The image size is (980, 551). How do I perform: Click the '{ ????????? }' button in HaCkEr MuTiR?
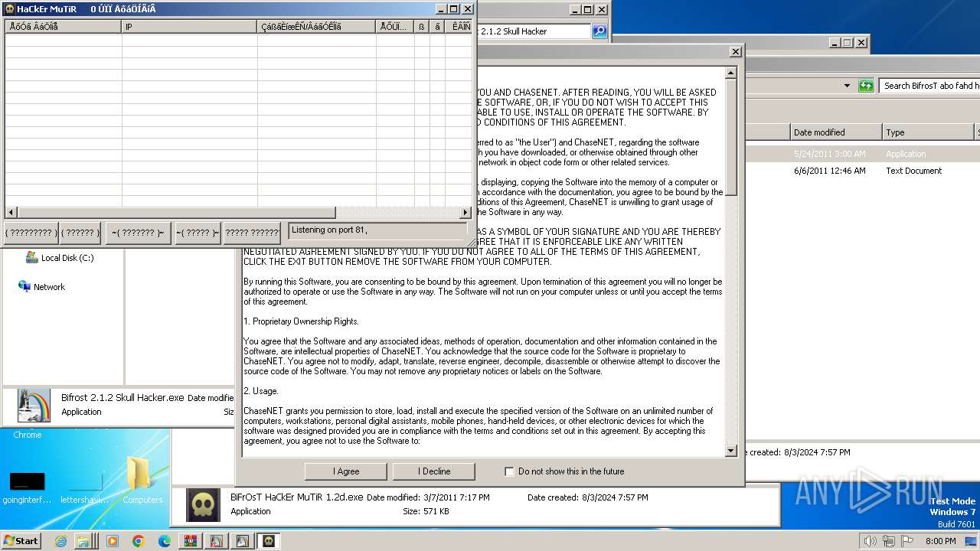[31, 233]
